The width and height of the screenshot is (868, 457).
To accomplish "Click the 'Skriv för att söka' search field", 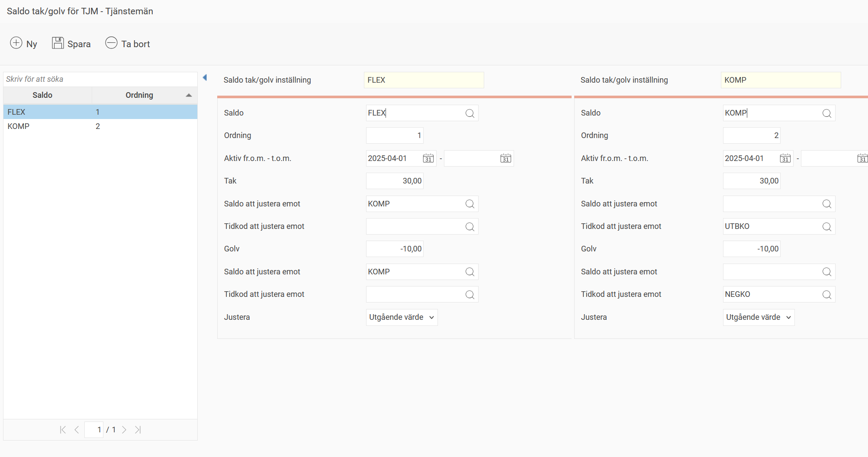I will [x=100, y=79].
